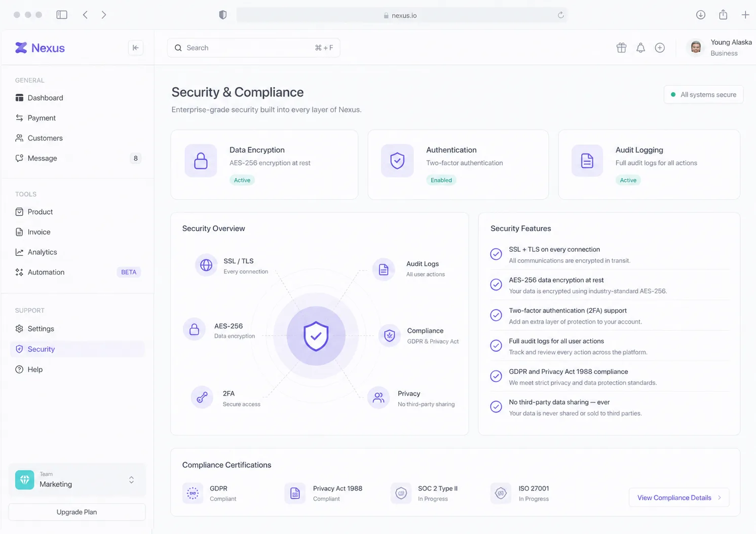Click the Privacy Act 1988 certification icon
The height and width of the screenshot is (534, 756).
[295, 493]
